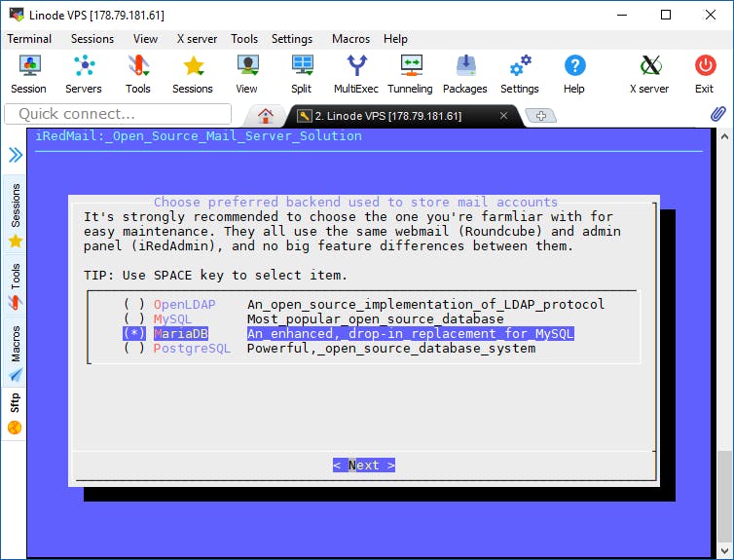The image size is (734, 560).
Task: Open the Help menu in menu bar
Action: pyautogui.click(x=395, y=39)
